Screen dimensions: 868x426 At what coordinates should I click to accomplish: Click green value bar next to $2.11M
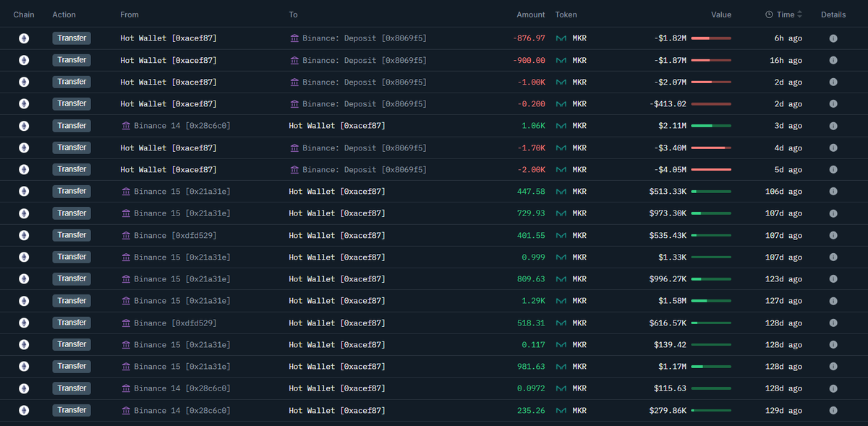coord(711,126)
